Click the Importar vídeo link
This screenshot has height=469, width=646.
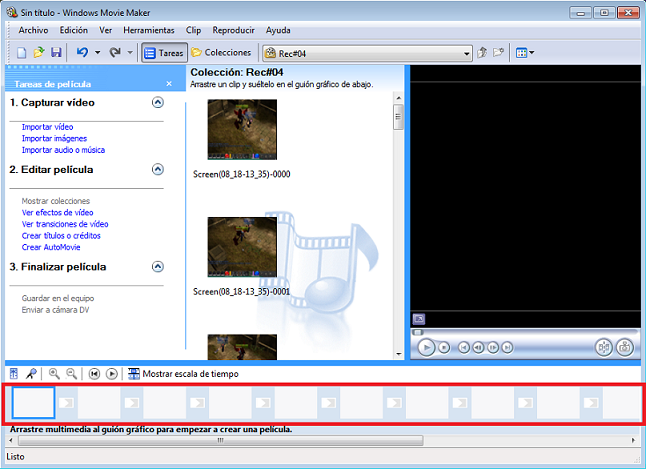click(47, 127)
